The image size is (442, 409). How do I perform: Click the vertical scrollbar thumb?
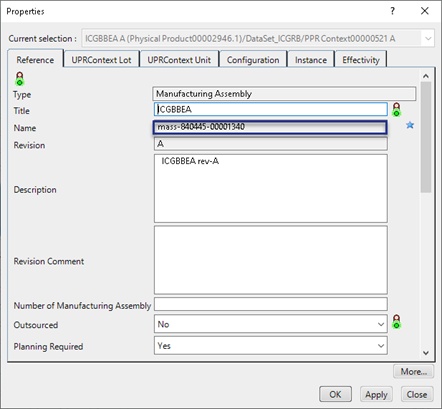click(426, 137)
